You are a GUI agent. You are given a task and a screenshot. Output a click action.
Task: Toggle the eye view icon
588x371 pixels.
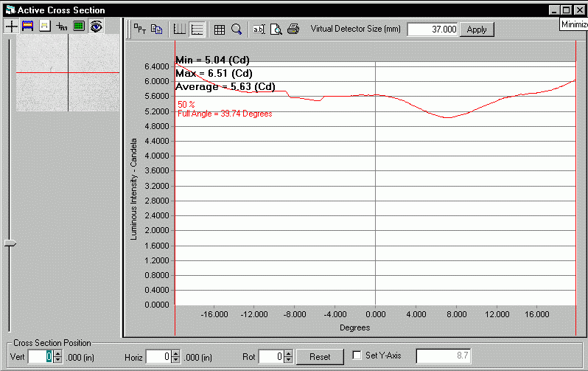[x=96, y=26]
